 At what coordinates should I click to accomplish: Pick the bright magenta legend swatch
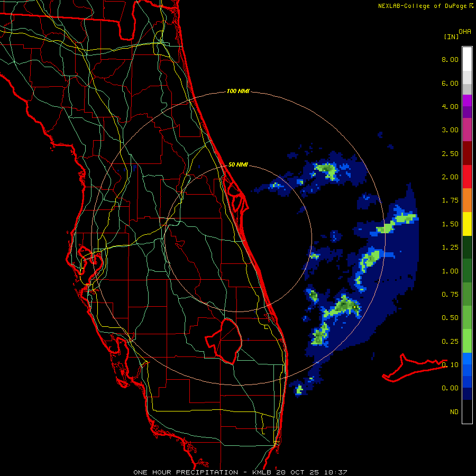(467, 100)
